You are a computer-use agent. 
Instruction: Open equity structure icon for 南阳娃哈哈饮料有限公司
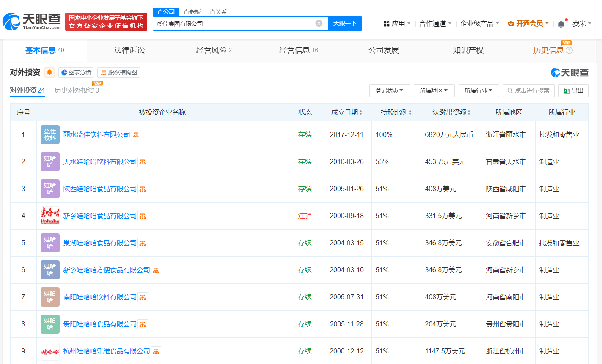(143, 297)
